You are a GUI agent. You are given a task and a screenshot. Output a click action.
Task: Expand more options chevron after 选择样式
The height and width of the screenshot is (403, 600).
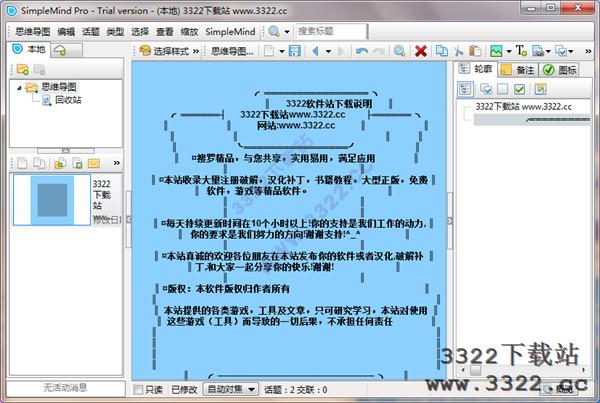[x=196, y=51]
